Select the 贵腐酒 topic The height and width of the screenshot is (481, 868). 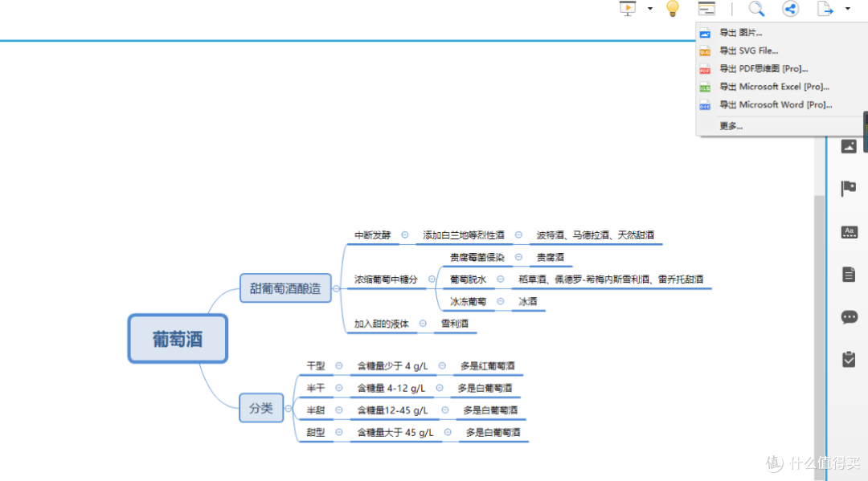click(551, 257)
